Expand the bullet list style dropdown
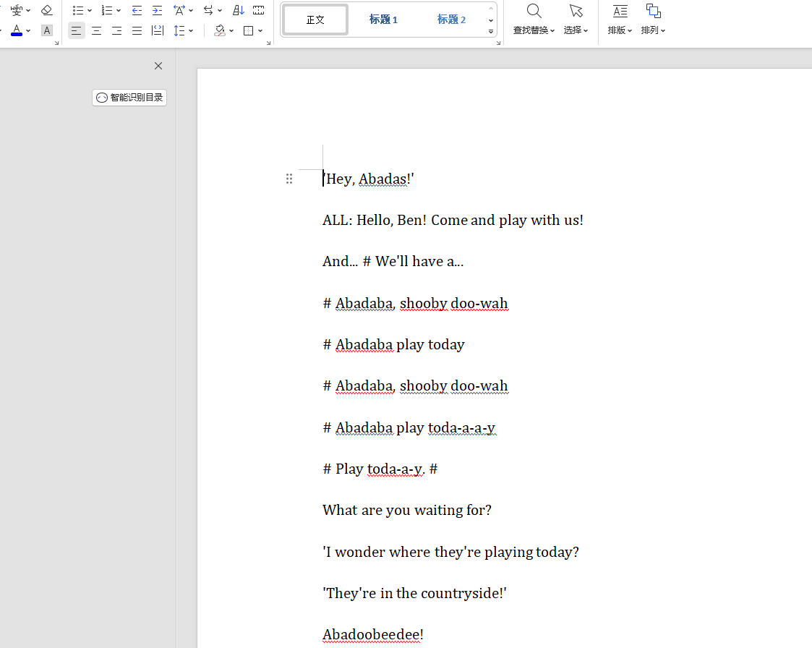Image resolution: width=812 pixels, height=648 pixels. click(90, 10)
